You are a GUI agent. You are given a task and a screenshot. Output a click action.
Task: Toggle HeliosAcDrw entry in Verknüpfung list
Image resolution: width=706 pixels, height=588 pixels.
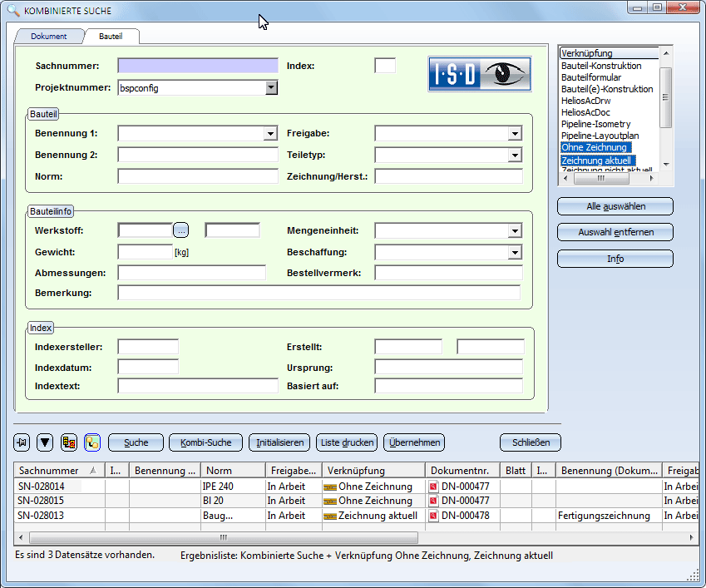[586, 101]
